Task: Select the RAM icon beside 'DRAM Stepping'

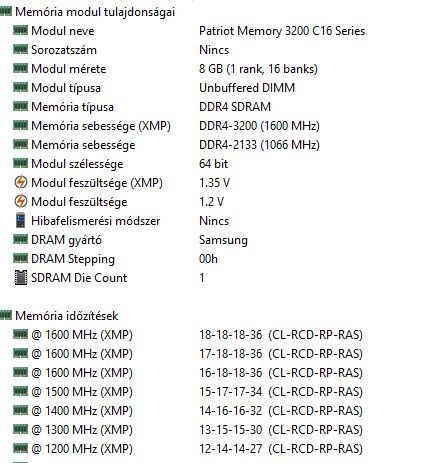Action: [20, 258]
